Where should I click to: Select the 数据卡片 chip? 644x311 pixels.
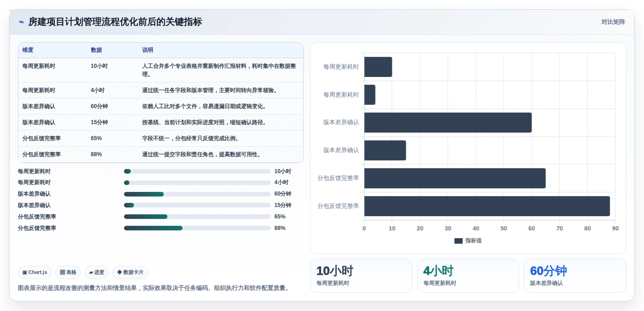click(130, 272)
